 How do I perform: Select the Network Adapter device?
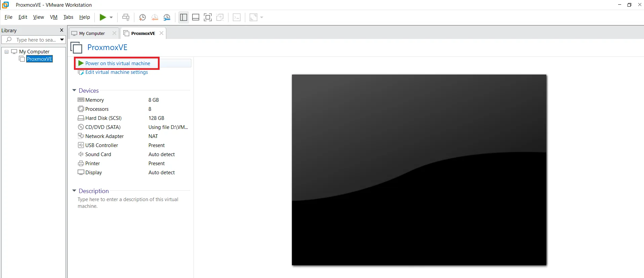(133, 136)
